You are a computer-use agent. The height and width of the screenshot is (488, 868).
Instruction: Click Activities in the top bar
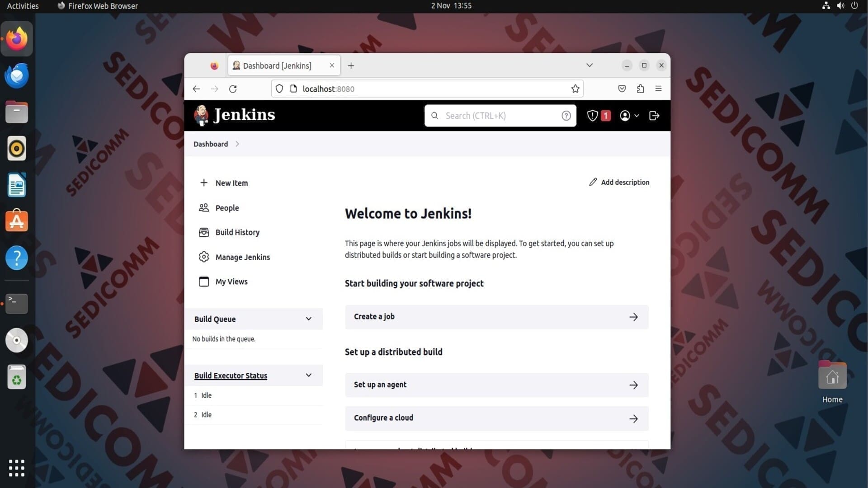[x=23, y=6]
